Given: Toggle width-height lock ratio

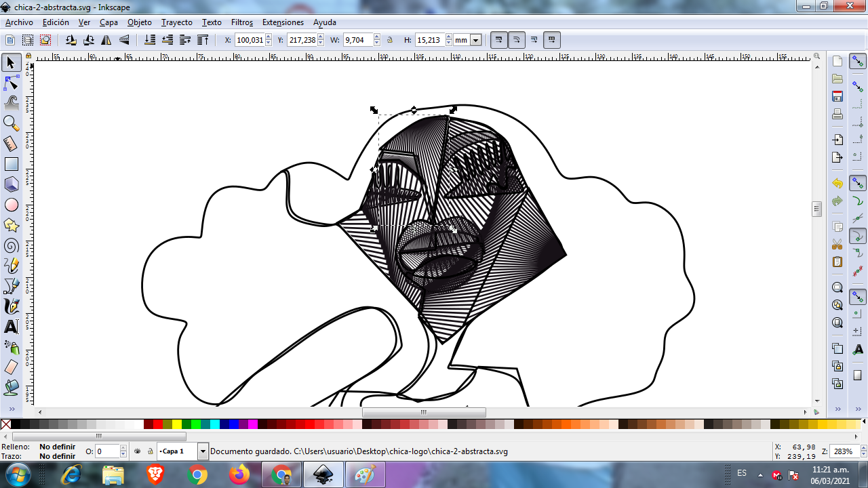Looking at the screenshot, I should 390,40.
